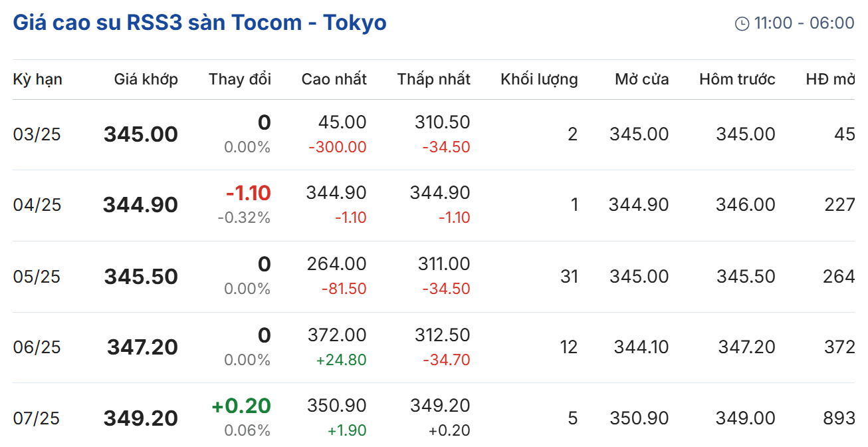This screenshot has height=447, width=868.
Task: Open the 05/25 contract term
Action: (x=37, y=277)
